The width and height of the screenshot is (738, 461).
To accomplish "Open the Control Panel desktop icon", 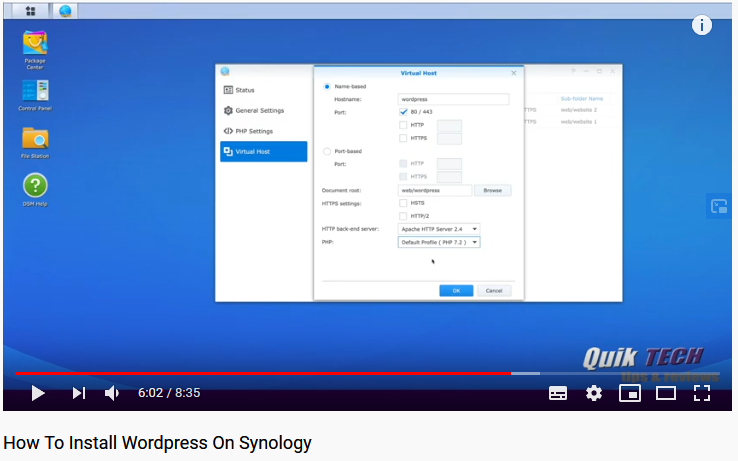I will point(35,95).
